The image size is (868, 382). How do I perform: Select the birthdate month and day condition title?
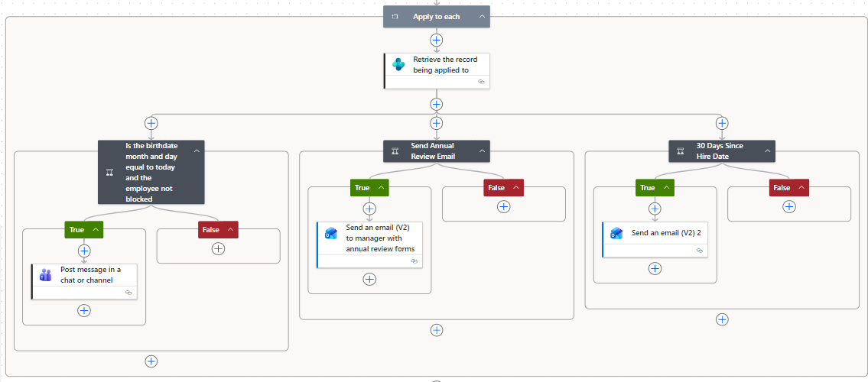coord(151,173)
